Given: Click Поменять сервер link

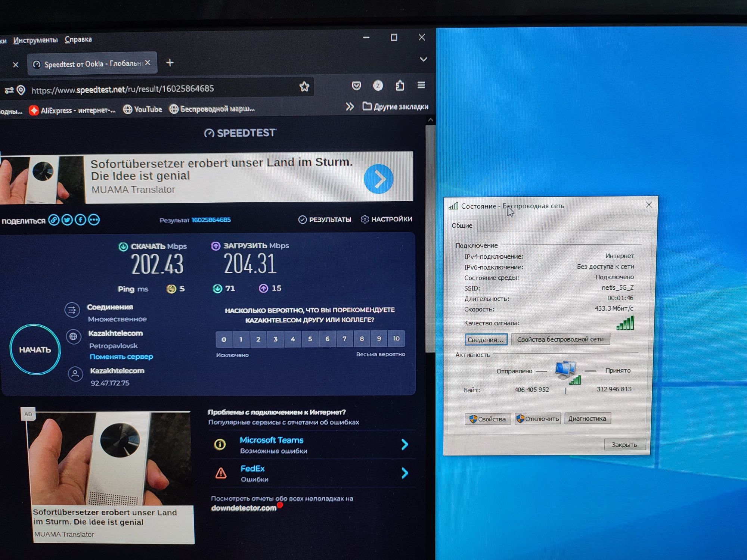Looking at the screenshot, I should click(x=121, y=357).
